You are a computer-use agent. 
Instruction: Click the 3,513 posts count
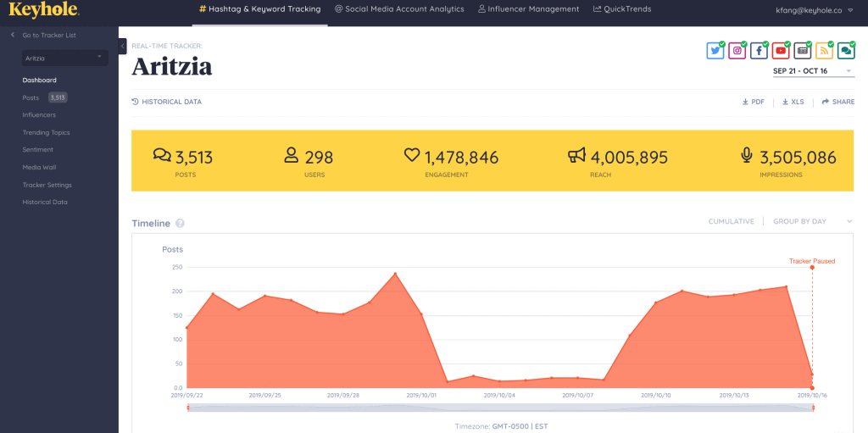(194, 158)
